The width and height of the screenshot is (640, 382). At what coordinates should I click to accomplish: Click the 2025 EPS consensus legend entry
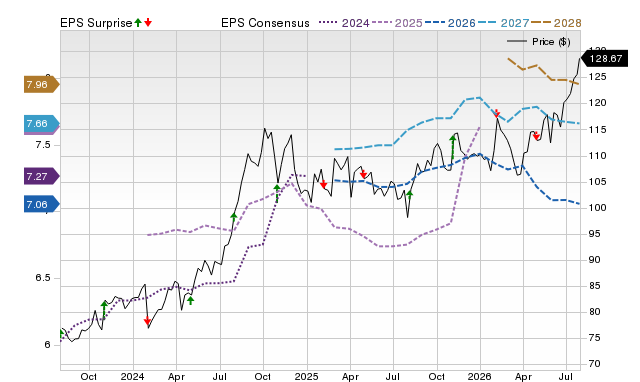click(397, 23)
